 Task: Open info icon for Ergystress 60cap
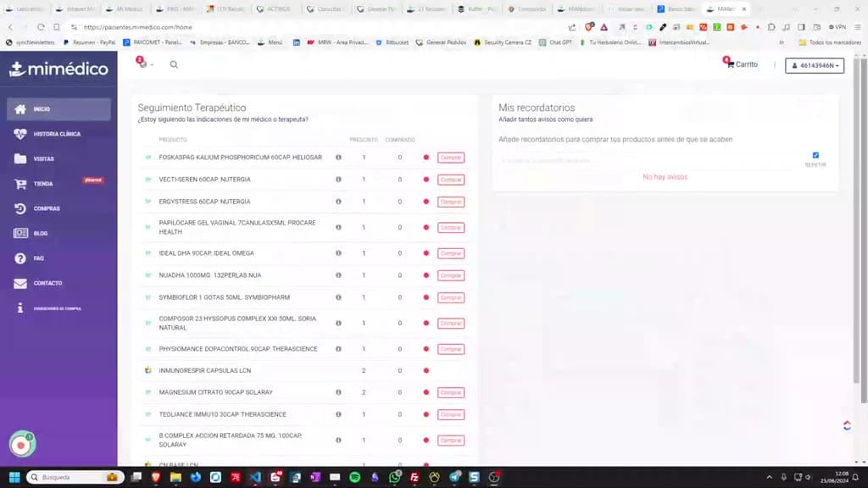coord(338,202)
